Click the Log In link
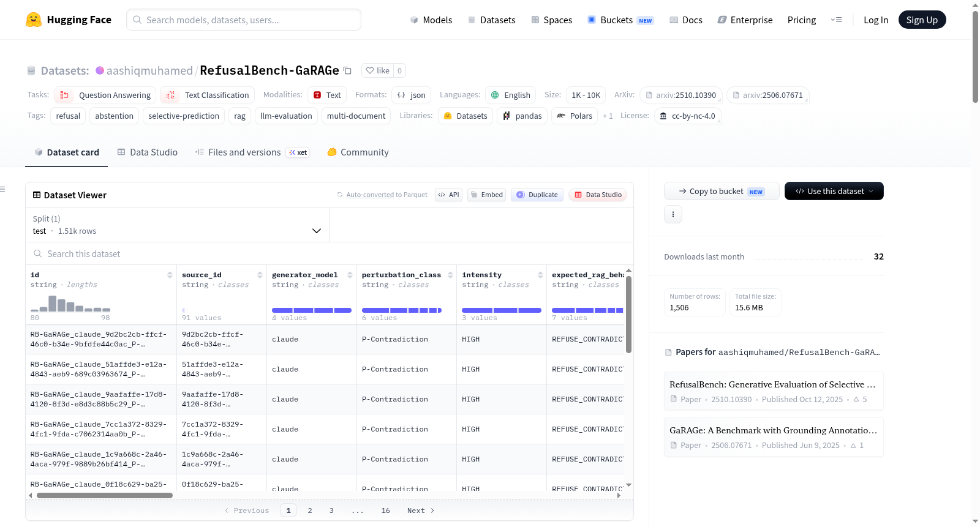This screenshot has width=980, height=527. point(876,20)
